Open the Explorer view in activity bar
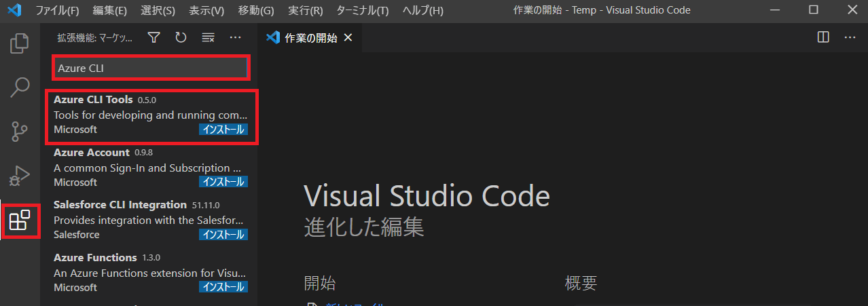This screenshot has height=306, width=868. [20, 43]
